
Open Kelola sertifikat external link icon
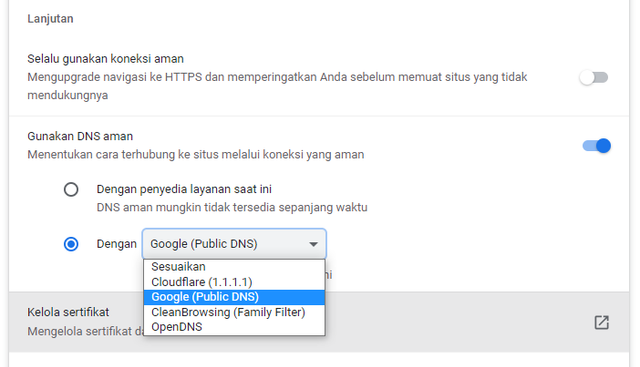pos(602,323)
